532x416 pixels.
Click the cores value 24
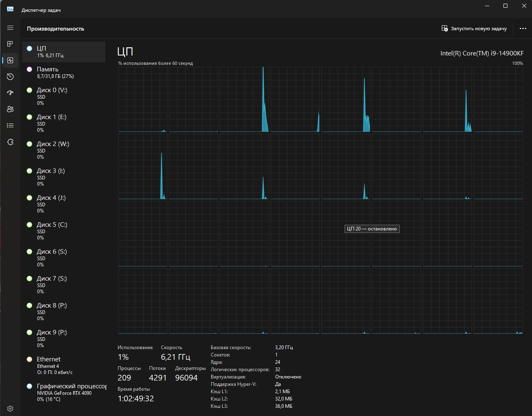(x=278, y=362)
